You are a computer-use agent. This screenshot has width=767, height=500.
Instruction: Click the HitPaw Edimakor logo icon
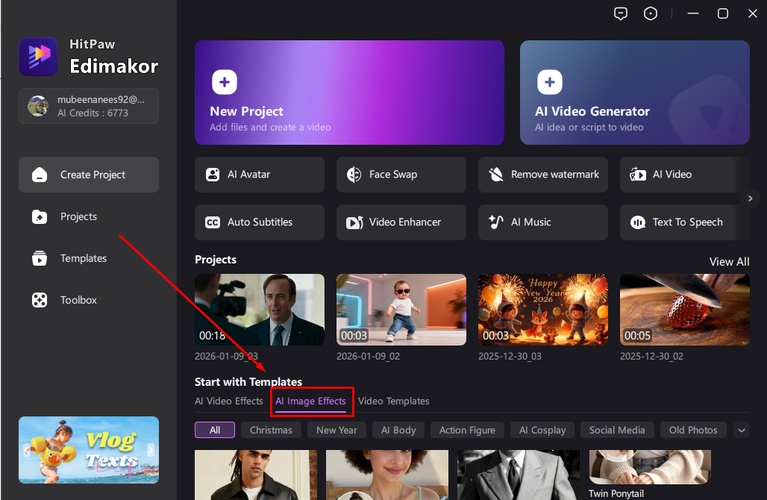click(x=38, y=57)
